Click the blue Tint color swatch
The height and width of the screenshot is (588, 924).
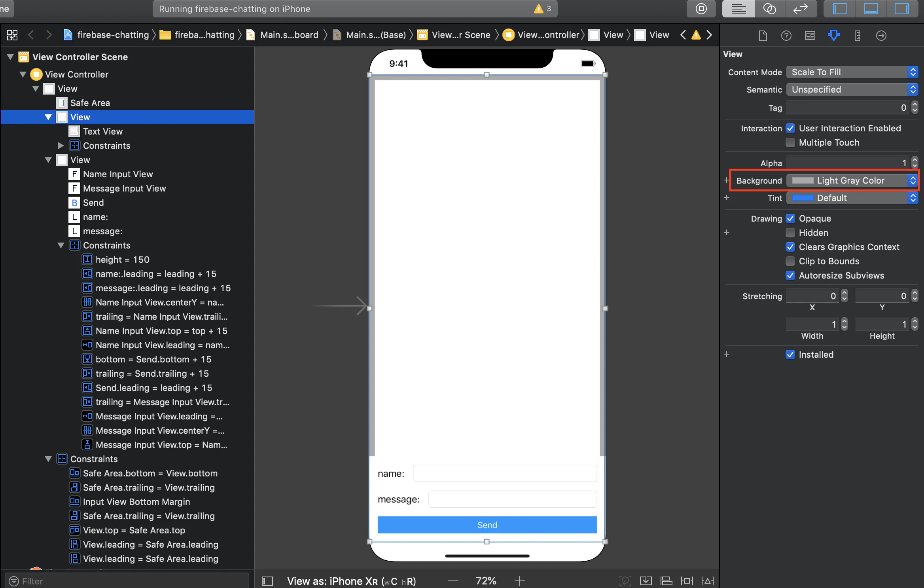(x=803, y=198)
